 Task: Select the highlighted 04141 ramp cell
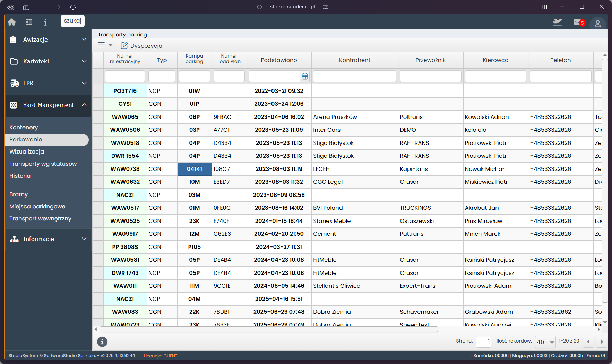(195, 169)
